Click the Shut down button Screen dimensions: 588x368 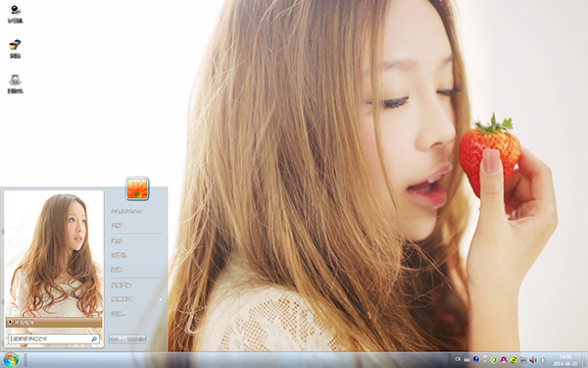[x=123, y=339]
